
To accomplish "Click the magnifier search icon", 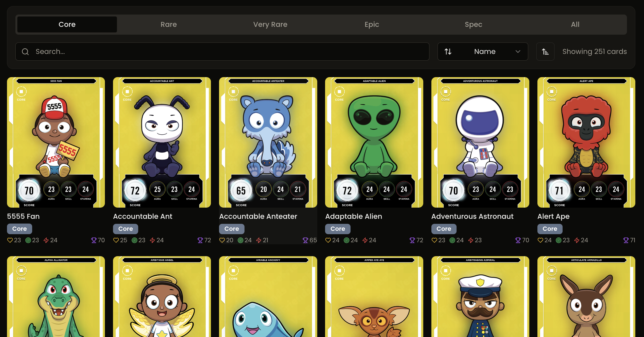I will (x=25, y=52).
